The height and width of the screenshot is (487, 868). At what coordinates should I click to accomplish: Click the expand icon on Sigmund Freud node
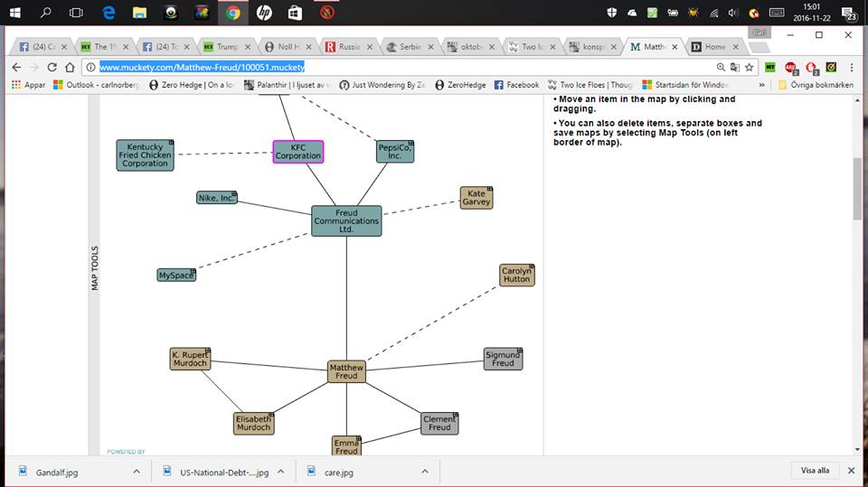coord(519,351)
